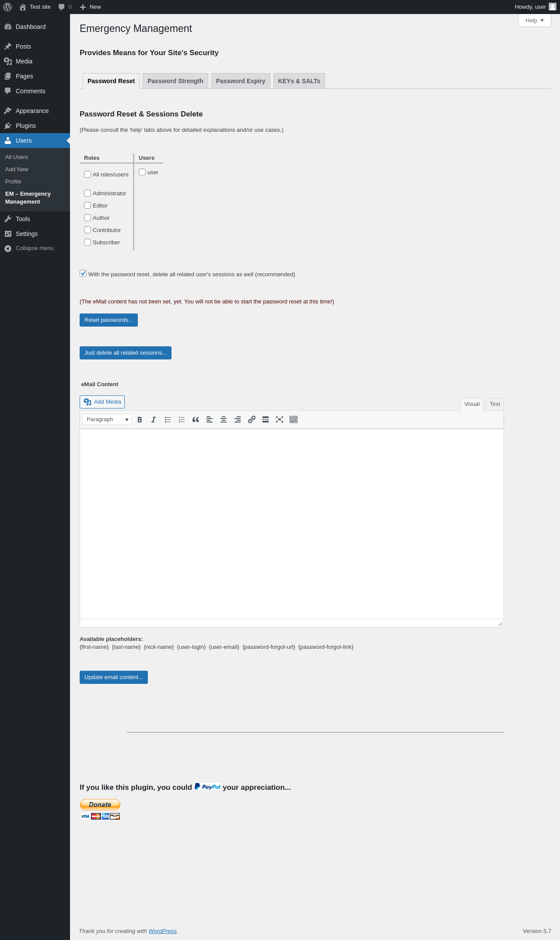
Task: Click inside the email content editor area
Action: coord(292,524)
